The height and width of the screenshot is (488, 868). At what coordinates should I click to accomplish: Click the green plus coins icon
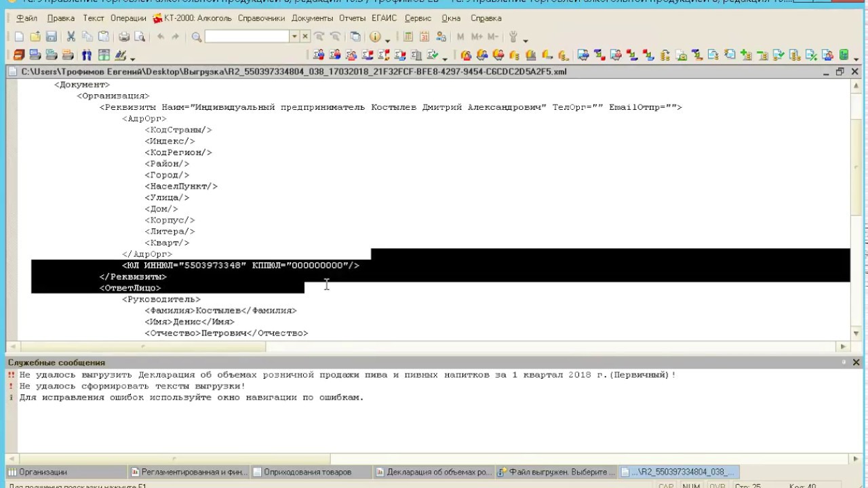pyautogui.click(x=746, y=54)
